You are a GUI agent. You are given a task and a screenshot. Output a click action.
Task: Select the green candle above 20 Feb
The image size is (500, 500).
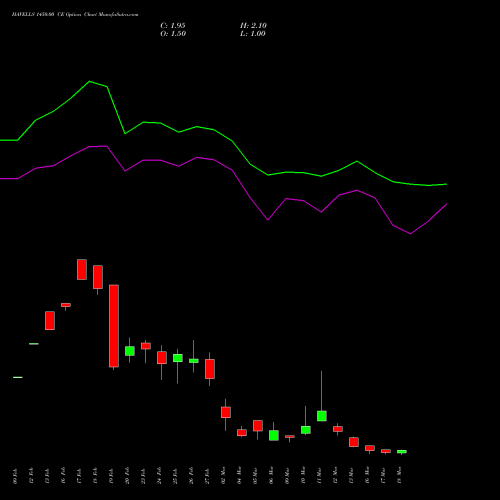130,351
